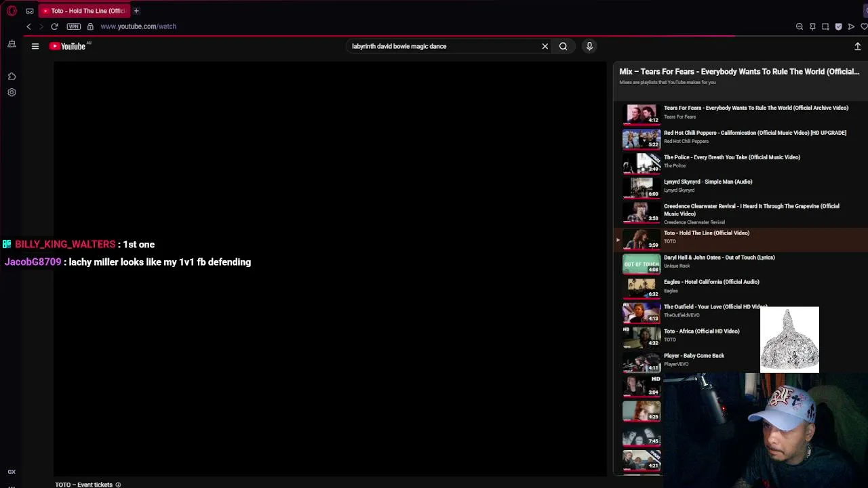Click the Tears For Fears video thumbnail
Screen dimensions: 868x488
pyautogui.click(x=642, y=114)
